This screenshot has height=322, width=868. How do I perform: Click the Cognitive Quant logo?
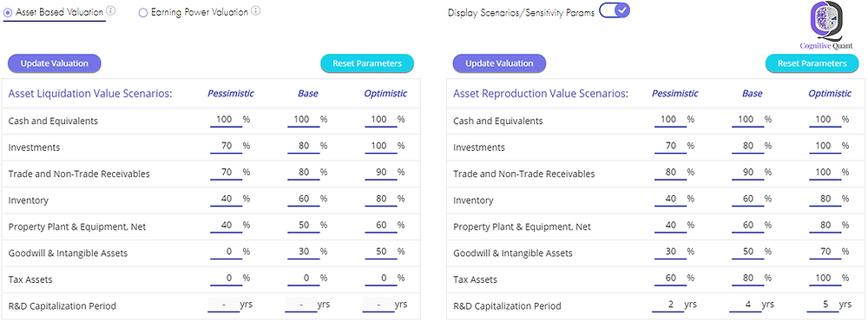pyautogui.click(x=825, y=27)
